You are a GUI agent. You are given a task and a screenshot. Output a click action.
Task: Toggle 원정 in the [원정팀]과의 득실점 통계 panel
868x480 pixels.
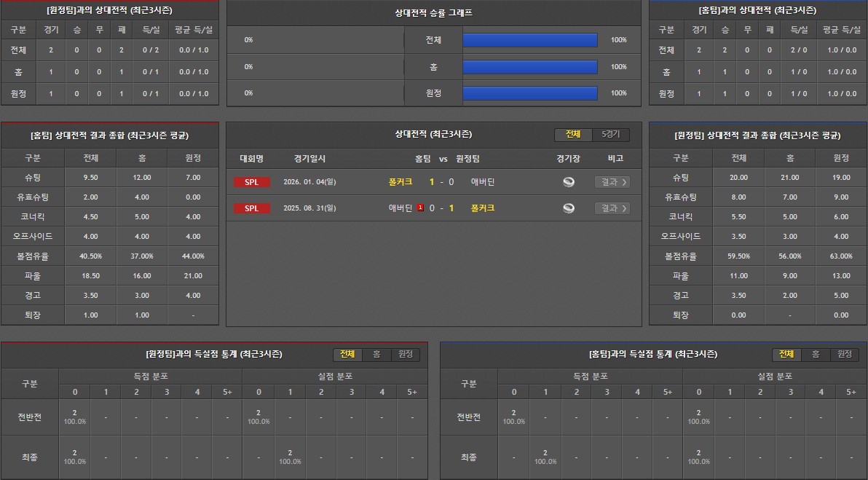[x=406, y=354]
